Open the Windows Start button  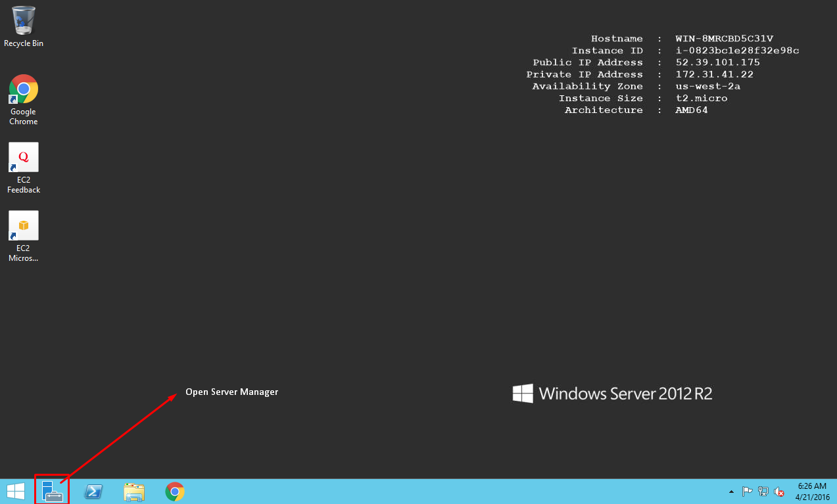coord(16,492)
